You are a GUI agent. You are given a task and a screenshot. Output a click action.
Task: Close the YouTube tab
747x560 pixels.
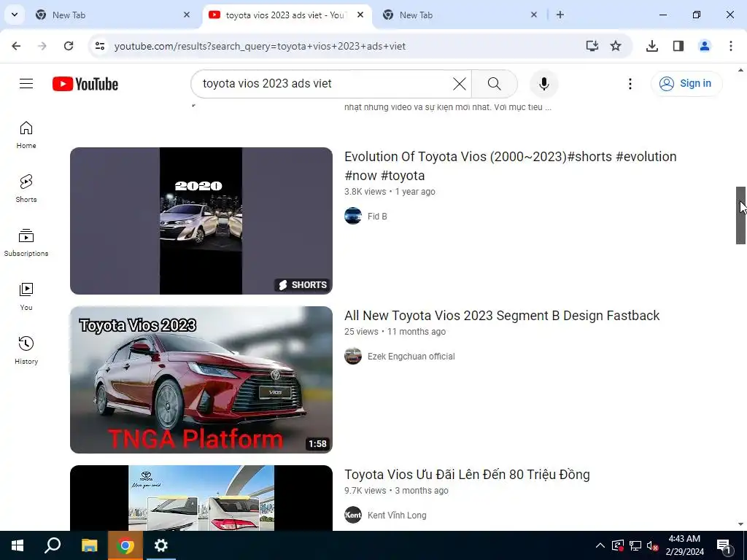(360, 15)
